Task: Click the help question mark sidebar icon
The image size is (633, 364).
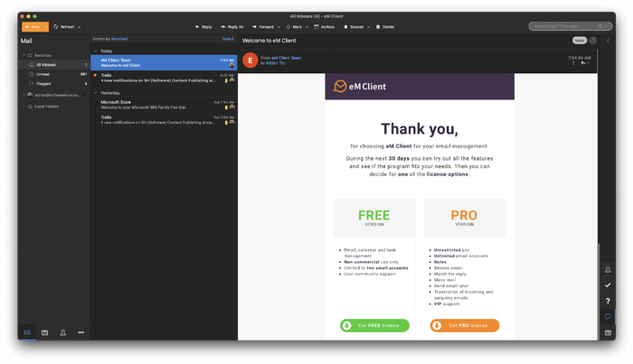Action: (x=608, y=301)
